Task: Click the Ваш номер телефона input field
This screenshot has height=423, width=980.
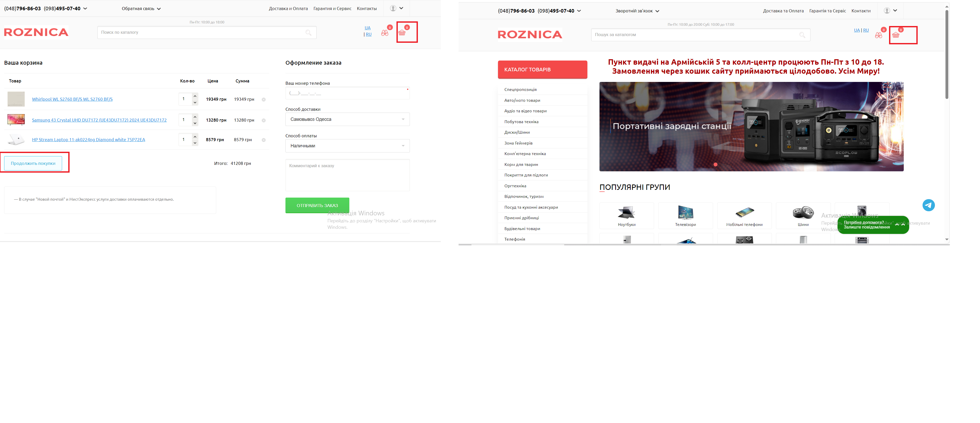Action: tap(347, 93)
